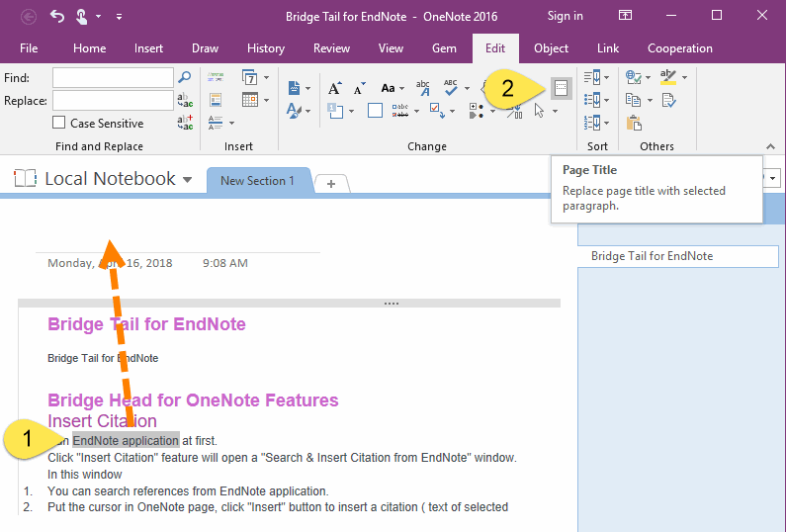Click the horizontal line insert icon

point(216,123)
